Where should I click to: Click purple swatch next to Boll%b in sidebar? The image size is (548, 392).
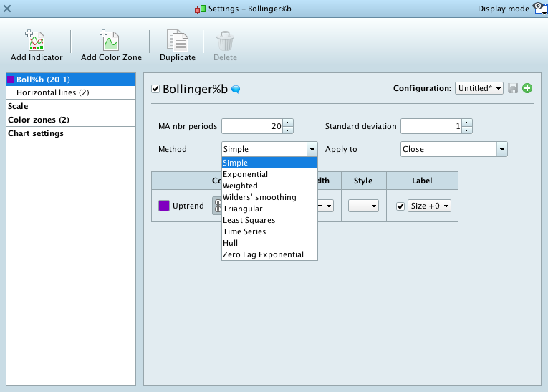[11, 80]
